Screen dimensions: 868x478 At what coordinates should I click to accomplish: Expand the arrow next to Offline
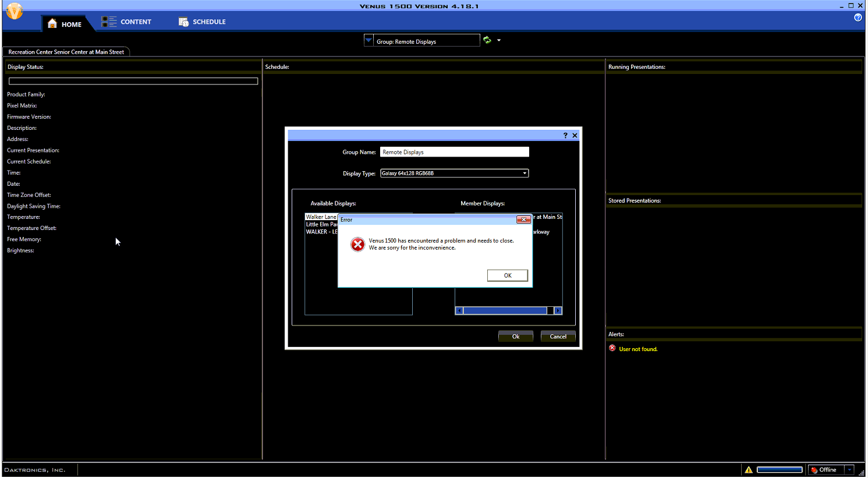point(848,469)
